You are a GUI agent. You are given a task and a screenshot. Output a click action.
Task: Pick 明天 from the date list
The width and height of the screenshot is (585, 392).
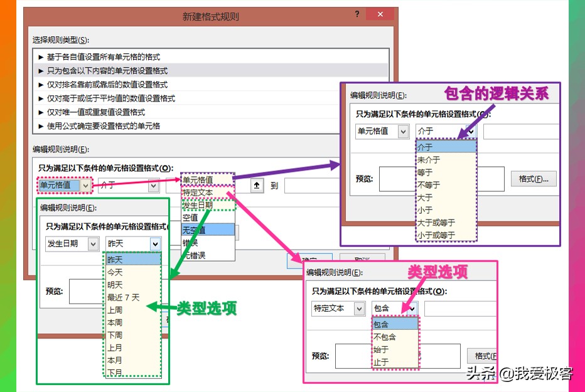pos(134,285)
